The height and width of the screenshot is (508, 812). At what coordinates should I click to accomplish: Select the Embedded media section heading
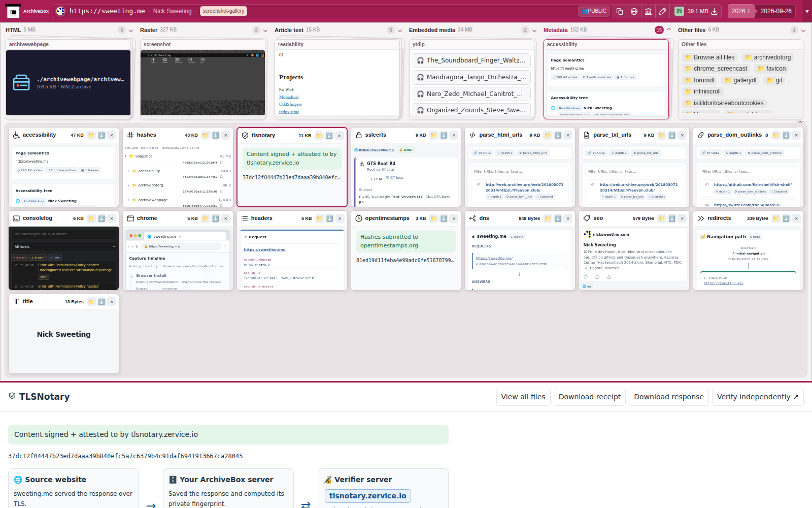click(x=432, y=30)
